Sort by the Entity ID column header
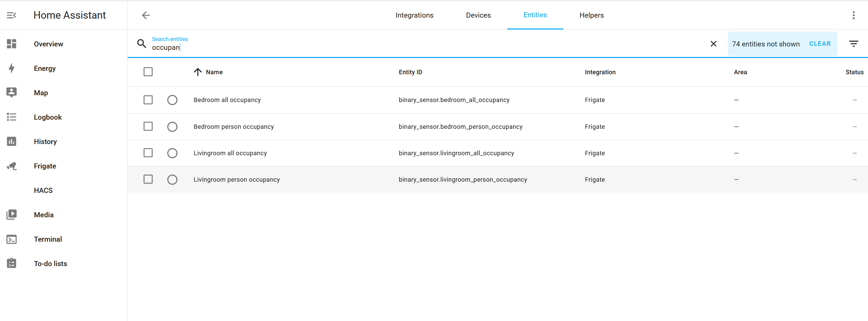The image size is (868, 321). [x=410, y=72]
